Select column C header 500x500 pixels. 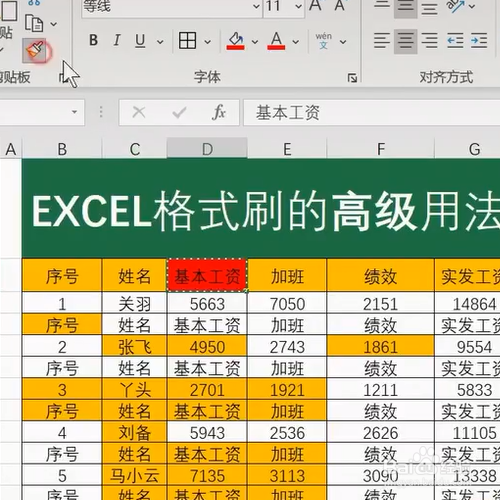pyautogui.click(x=134, y=149)
